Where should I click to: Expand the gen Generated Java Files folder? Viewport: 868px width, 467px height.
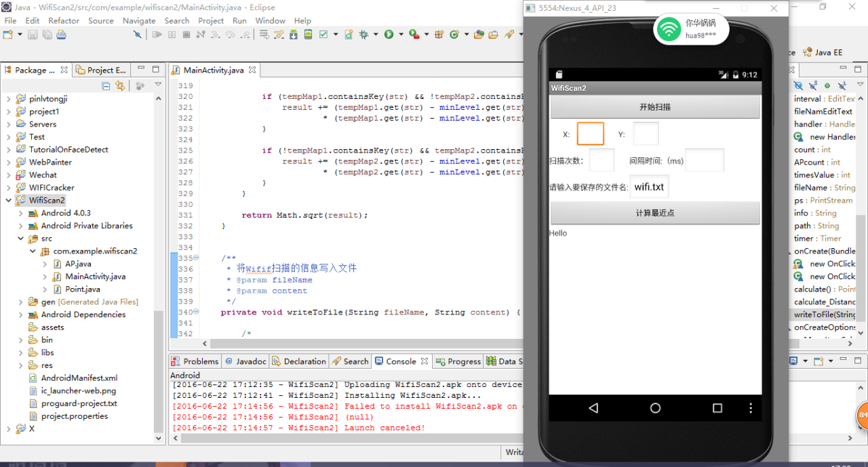(20, 302)
